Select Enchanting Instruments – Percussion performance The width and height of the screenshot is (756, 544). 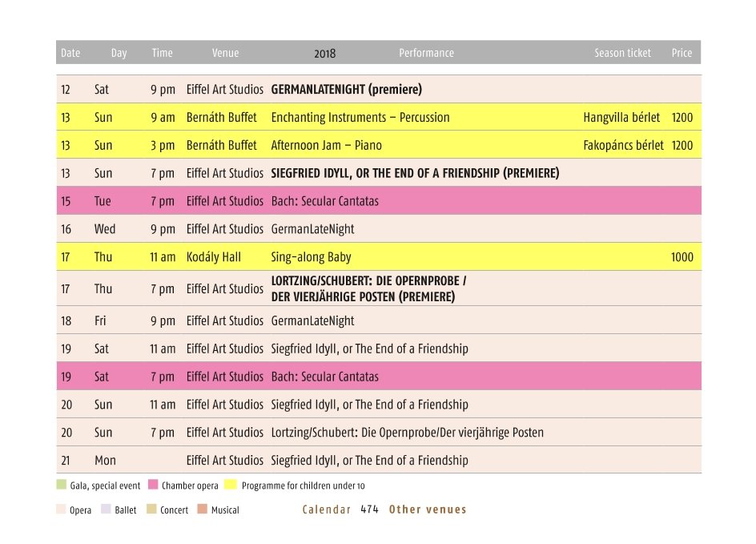coord(360,117)
